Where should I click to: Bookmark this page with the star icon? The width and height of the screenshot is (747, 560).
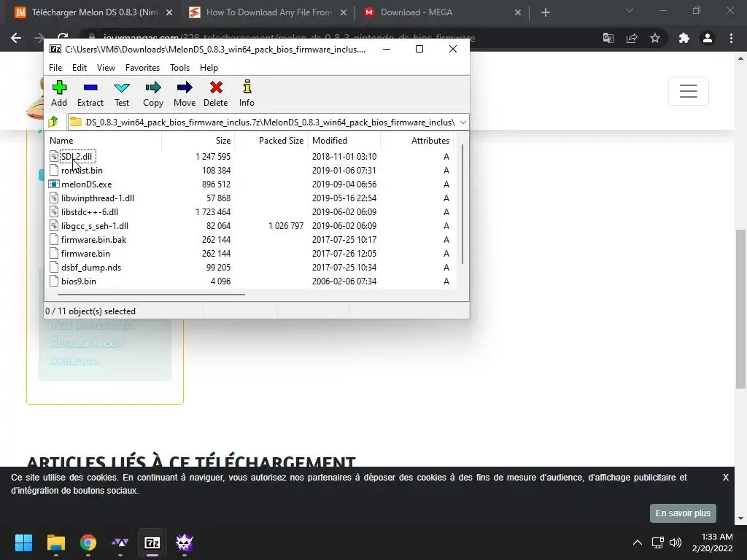pos(655,38)
